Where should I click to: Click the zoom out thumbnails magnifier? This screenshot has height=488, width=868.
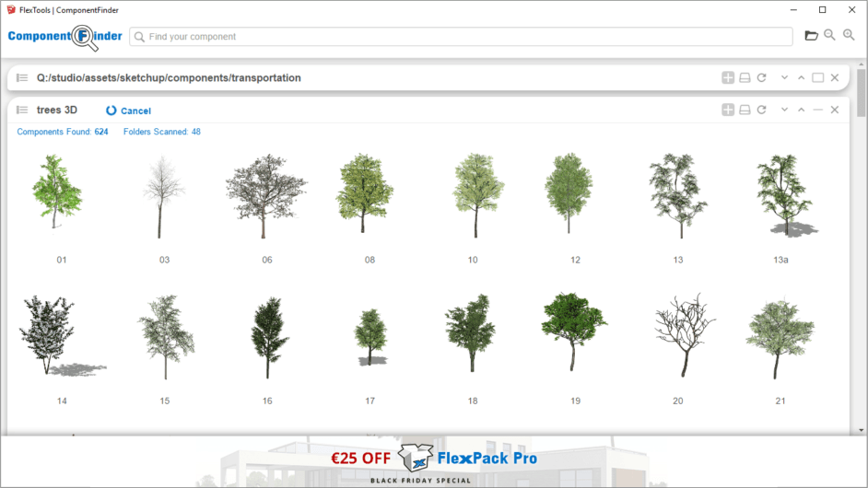click(x=829, y=35)
